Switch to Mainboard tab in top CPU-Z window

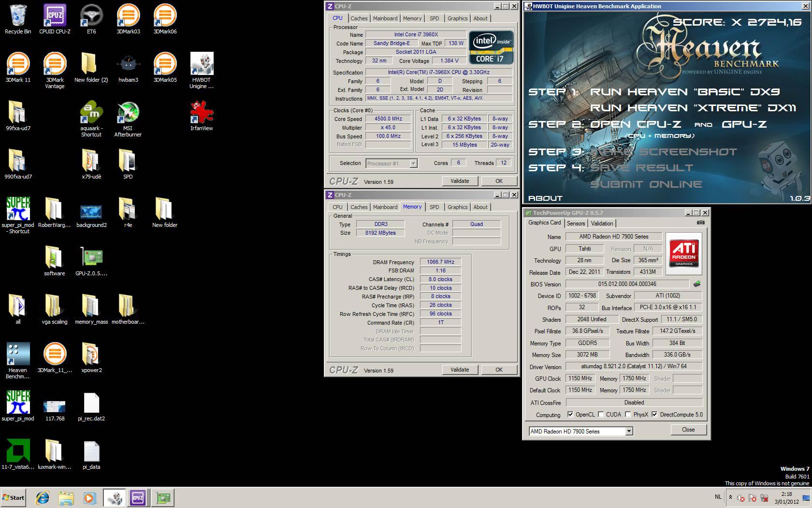[385, 18]
